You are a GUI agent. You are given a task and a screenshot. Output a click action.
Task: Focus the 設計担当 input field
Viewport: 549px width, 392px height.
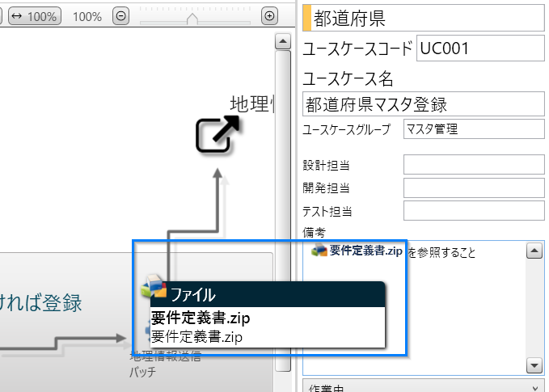click(x=474, y=165)
